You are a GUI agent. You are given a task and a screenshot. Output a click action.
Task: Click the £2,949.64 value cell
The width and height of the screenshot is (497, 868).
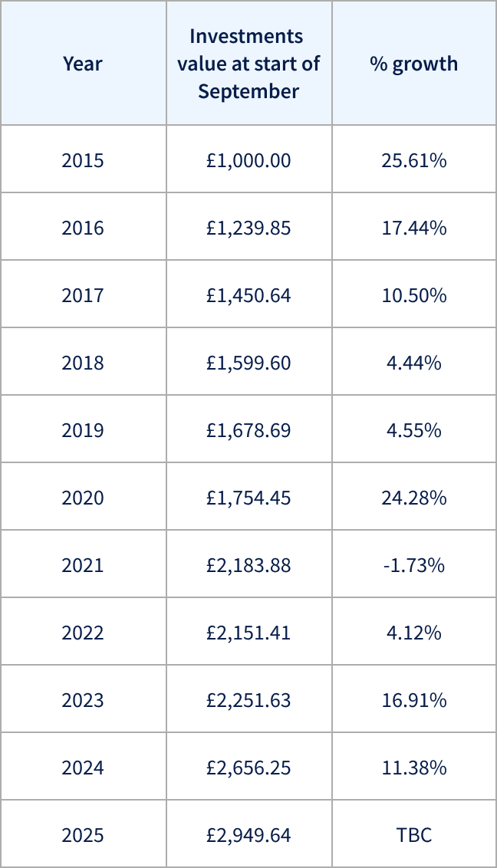coord(248,835)
